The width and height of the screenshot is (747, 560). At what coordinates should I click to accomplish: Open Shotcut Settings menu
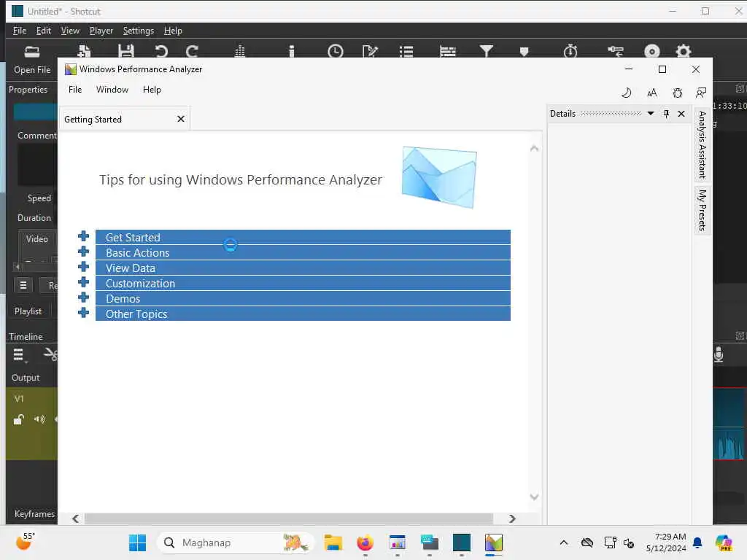138,31
